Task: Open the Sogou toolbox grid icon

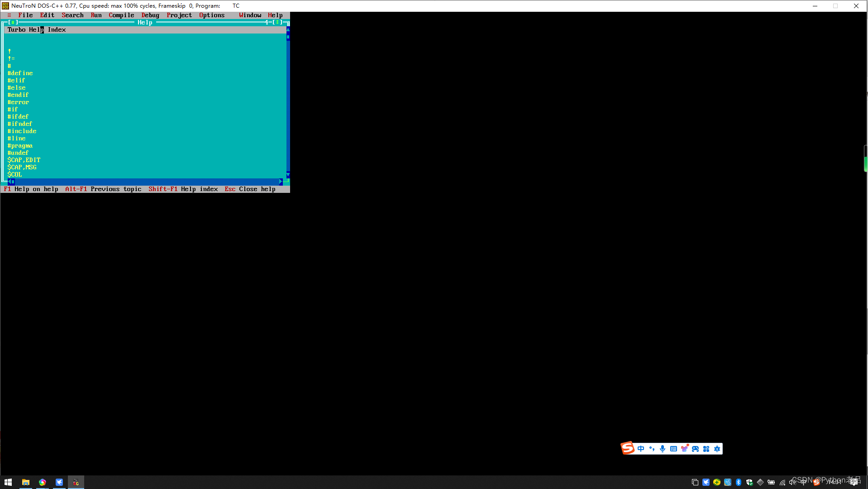Action: (706, 449)
